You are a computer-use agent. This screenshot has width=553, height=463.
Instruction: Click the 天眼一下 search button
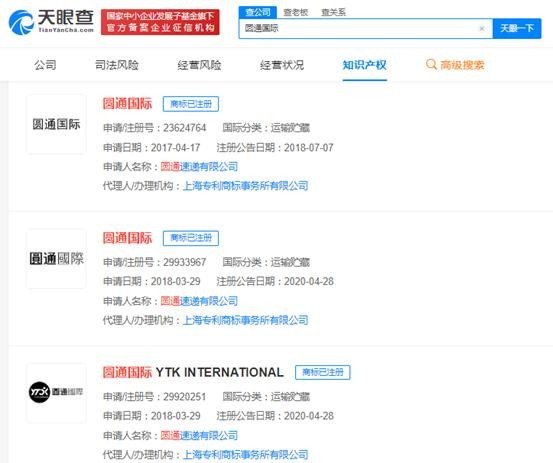tap(517, 29)
